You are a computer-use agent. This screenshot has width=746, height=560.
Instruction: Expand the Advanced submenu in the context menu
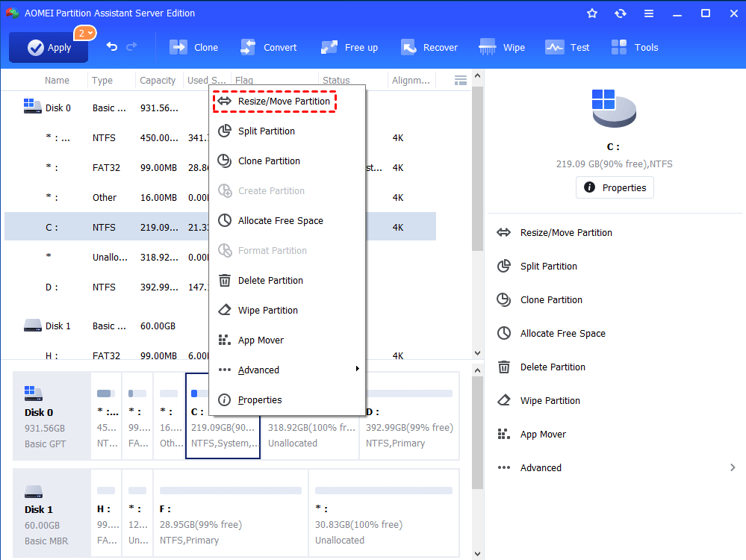tap(287, 370)
